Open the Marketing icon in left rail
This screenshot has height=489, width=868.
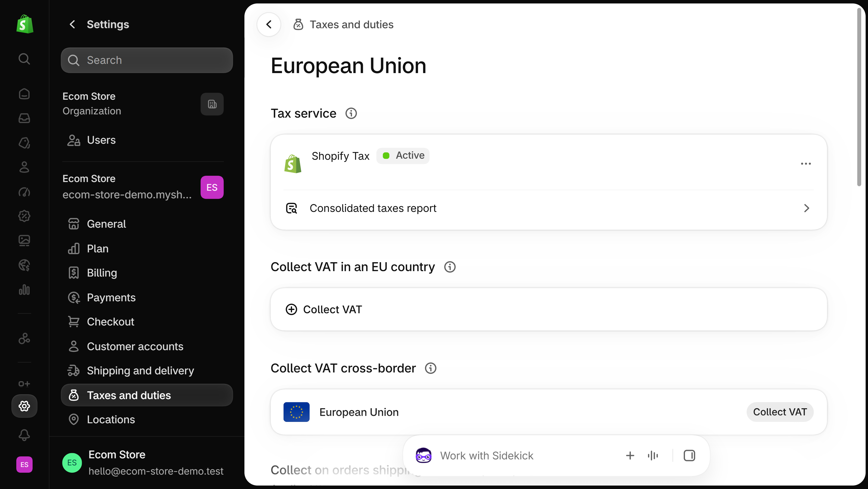(x=24, y=192)
